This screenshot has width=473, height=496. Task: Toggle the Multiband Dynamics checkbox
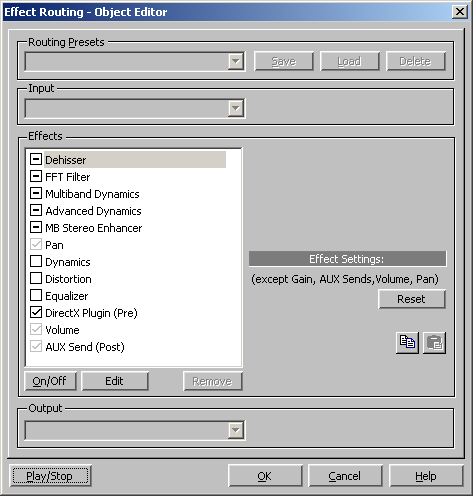pos(36,193)
